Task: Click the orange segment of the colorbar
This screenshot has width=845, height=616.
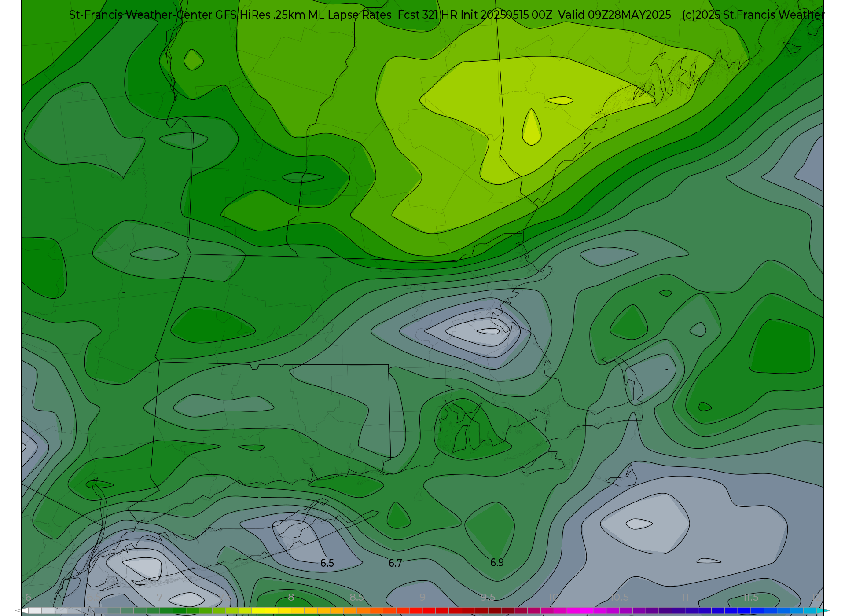Action: 350,611
